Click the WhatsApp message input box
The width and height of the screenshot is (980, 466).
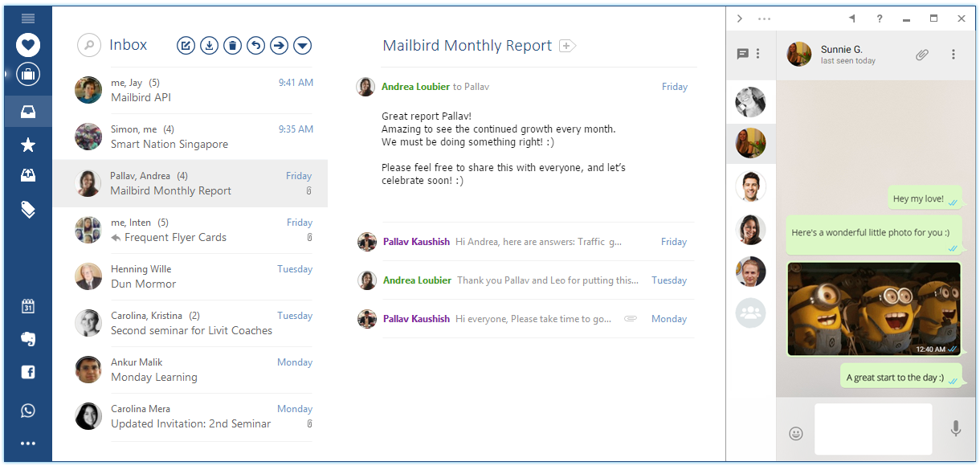873,430
